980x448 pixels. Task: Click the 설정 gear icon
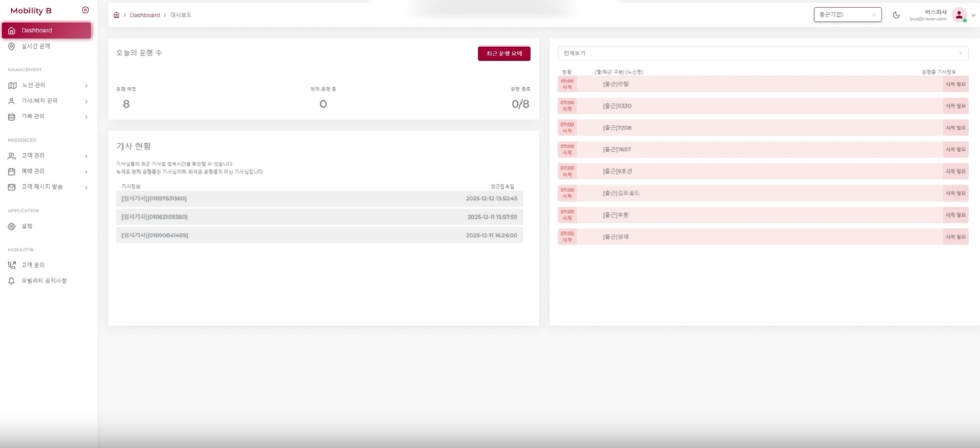[11, 226]
